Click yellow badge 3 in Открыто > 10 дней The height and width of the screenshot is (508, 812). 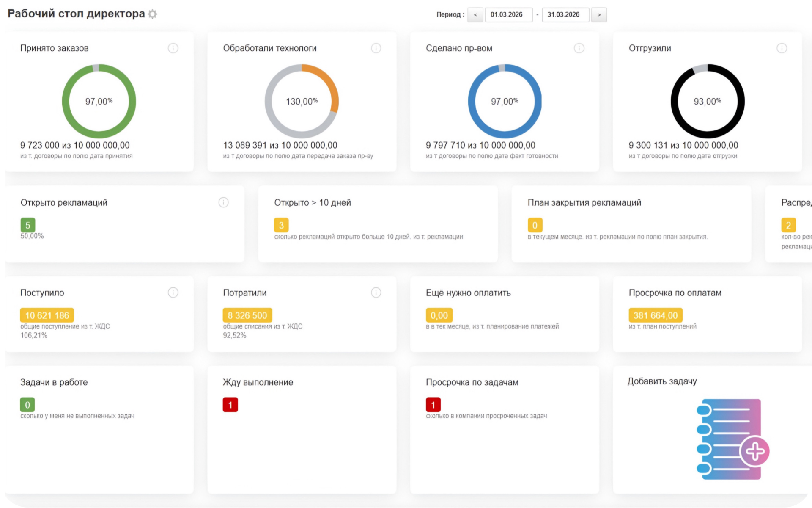coord(281,225)
